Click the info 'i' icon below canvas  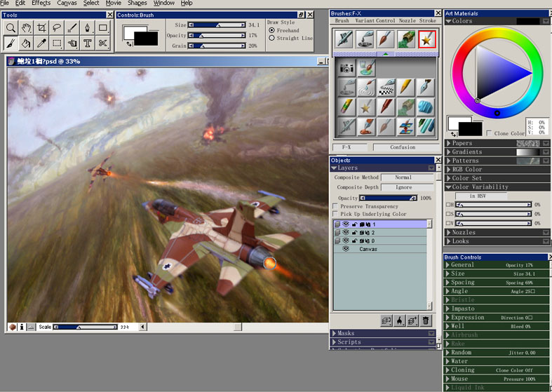[22, 327]
